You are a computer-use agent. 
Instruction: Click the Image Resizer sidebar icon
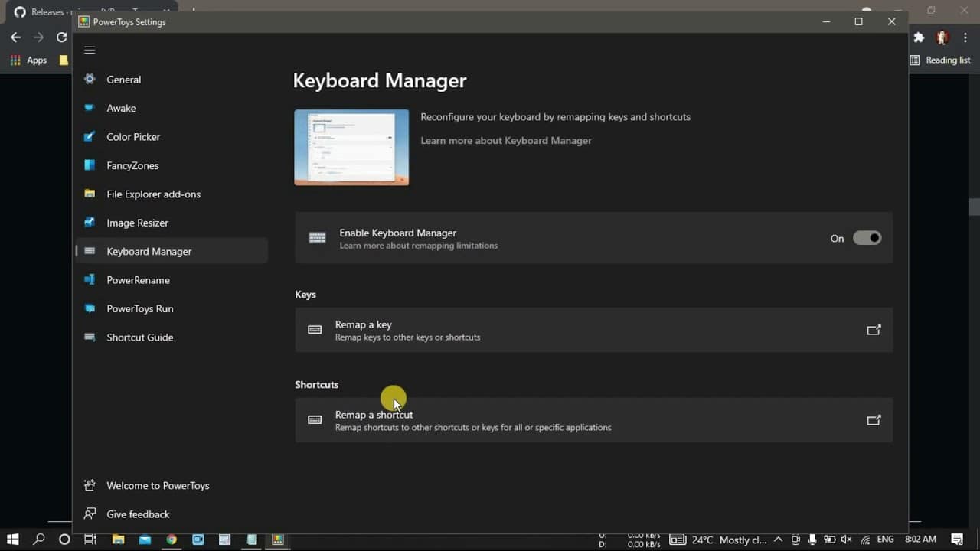point(90,223)
